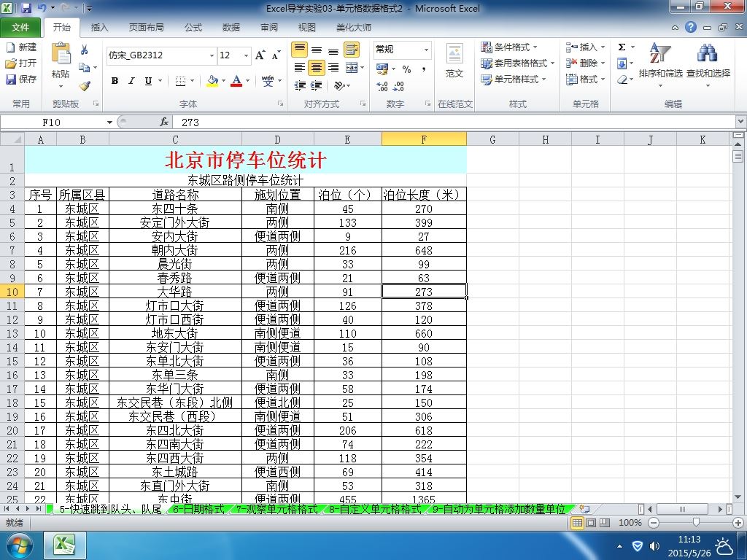Open the Windows Start menu
This screenshot has height=560, width=747.
[x=20, y=545]
